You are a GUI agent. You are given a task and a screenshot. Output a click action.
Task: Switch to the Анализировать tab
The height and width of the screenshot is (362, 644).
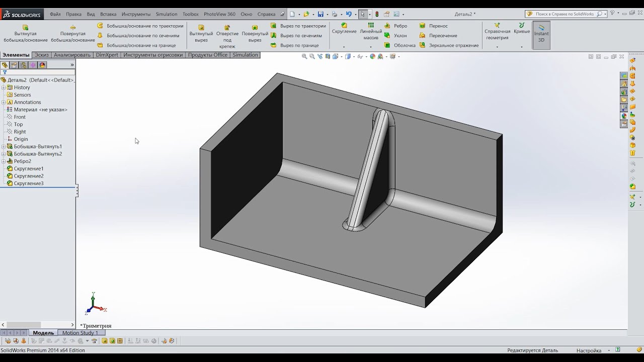coord(72,55)
